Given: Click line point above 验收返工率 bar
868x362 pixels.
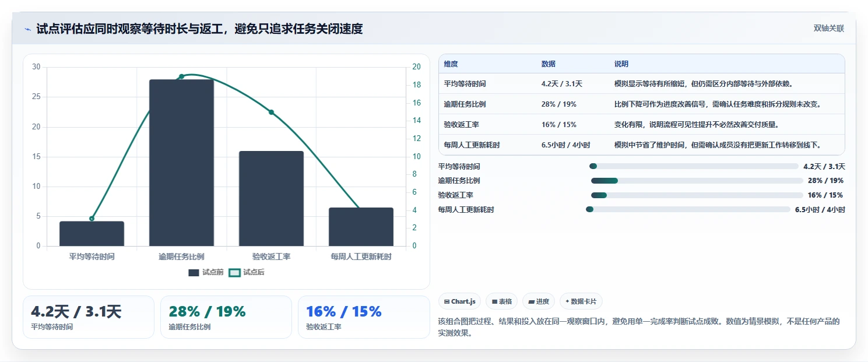Looking at the screenshot, I should coord(271,112).
